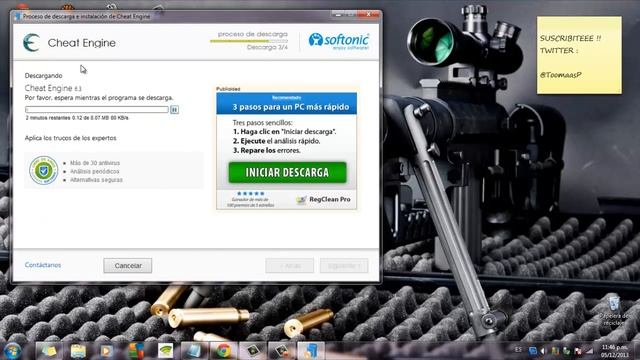Click the INICIAR DESCARGA green button
Image resolution: width=640 pixels, height=360 pixels.
(x=287, y=172)
